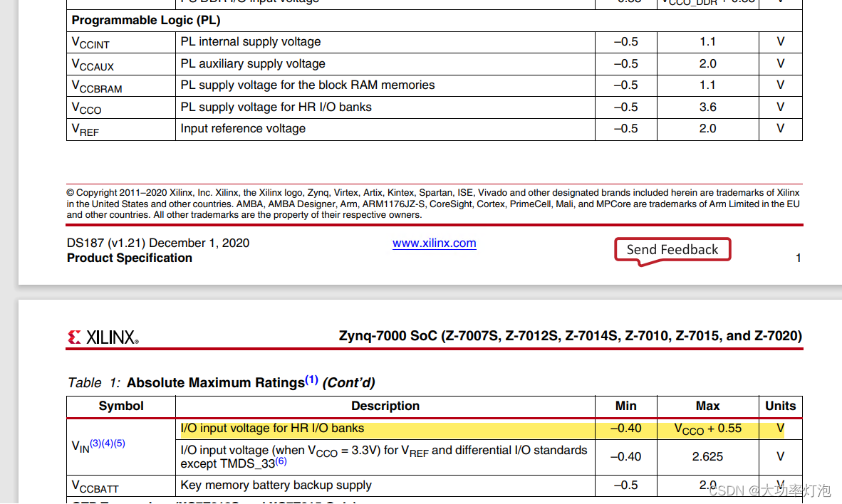
Task: Click the Send Feedback button
Action: 672,250
